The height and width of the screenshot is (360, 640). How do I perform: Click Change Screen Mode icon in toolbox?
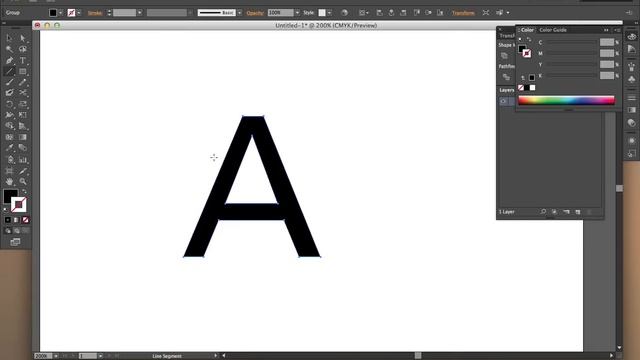15,242
